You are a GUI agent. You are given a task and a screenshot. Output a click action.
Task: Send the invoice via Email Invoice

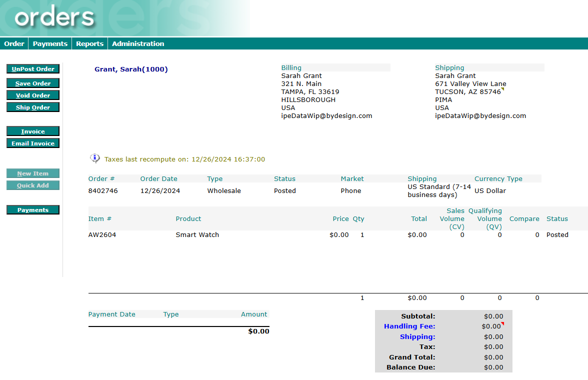33,143
